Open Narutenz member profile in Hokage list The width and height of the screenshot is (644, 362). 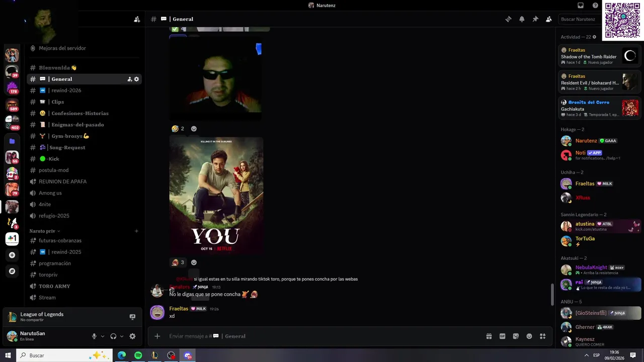[x=599, y=141]
